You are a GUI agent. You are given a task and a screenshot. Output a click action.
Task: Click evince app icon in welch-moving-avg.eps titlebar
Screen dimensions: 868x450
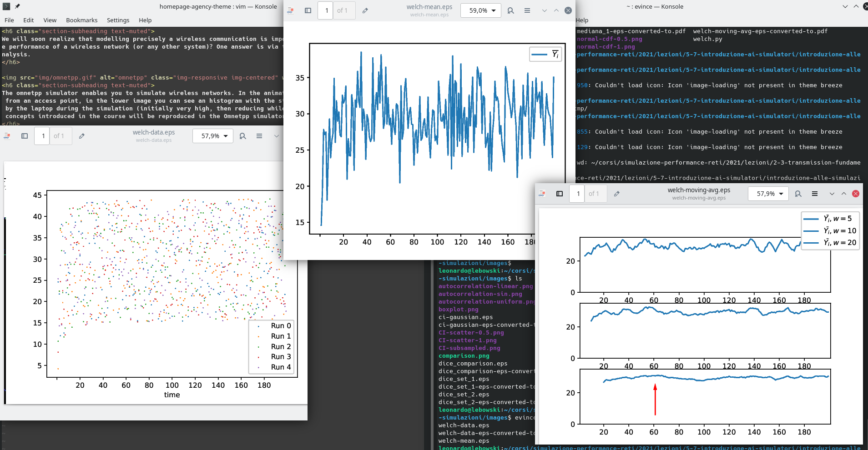click(542, 194)
